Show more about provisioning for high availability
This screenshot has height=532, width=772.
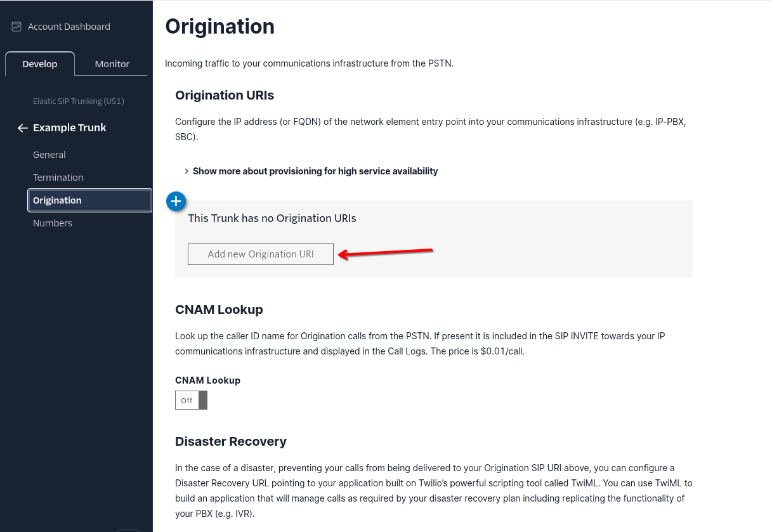[315, 171]
